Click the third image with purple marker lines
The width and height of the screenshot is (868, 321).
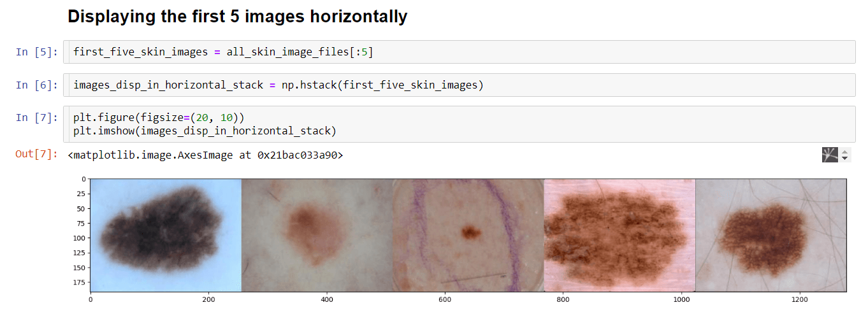(468, 235)
